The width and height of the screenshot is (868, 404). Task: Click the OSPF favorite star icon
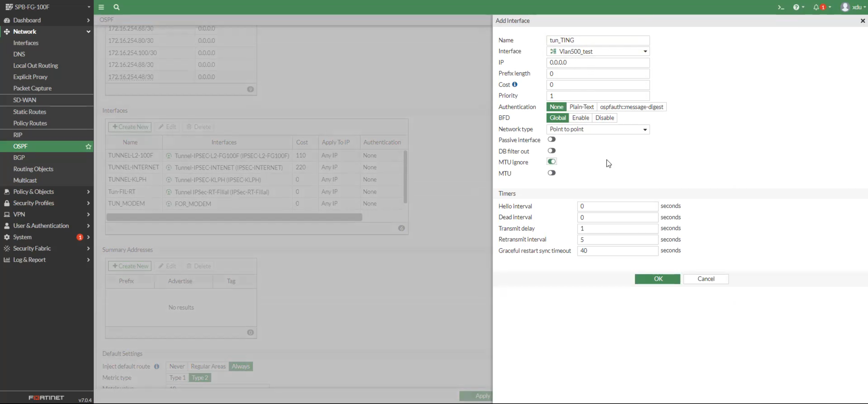(88, 146)
